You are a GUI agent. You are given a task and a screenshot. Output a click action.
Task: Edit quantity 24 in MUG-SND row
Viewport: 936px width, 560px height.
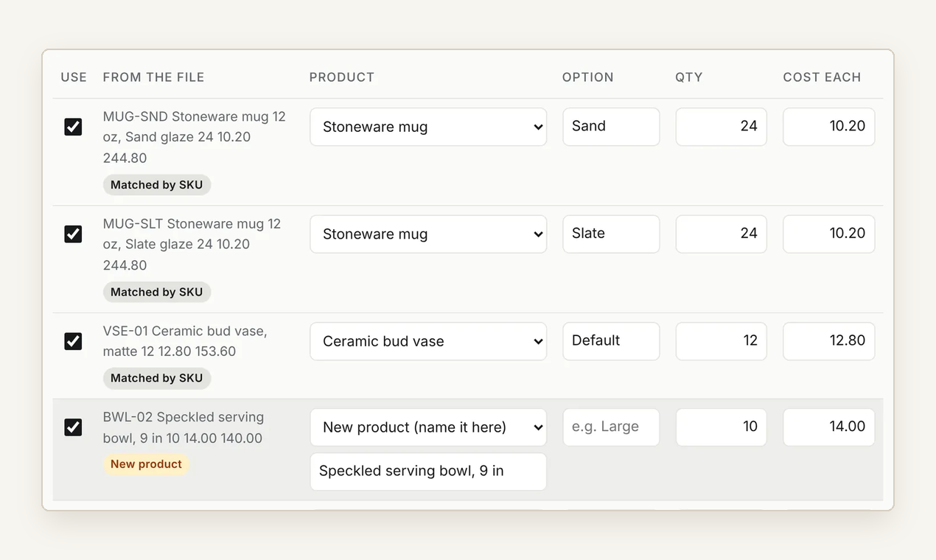[722, 127]
